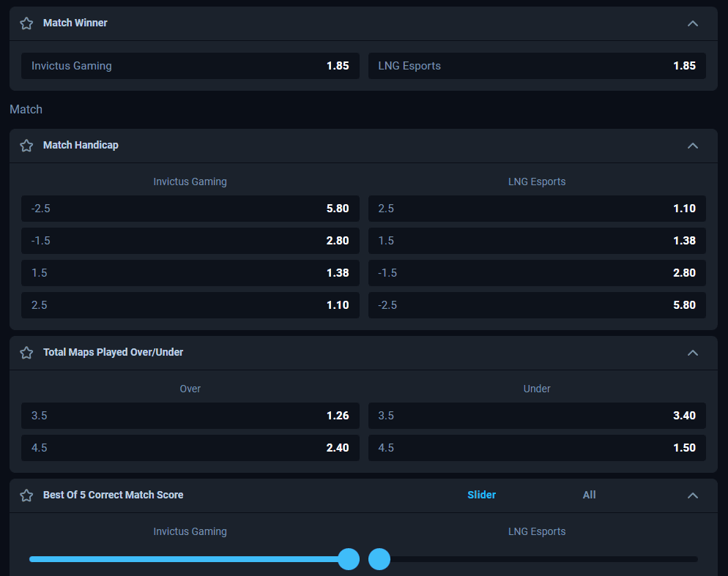
Task: Select LNG Esports +2.5 handicap at 1.10
Action: (x=537, y=208)
